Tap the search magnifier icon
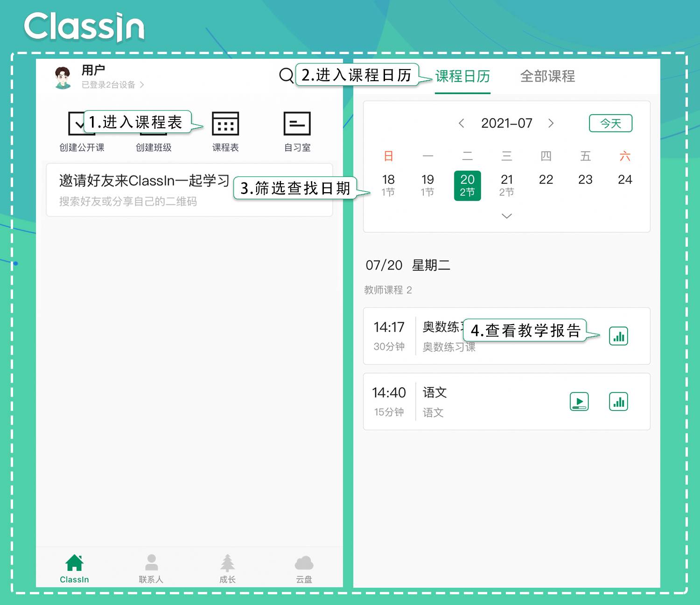 tap(286, 75)
